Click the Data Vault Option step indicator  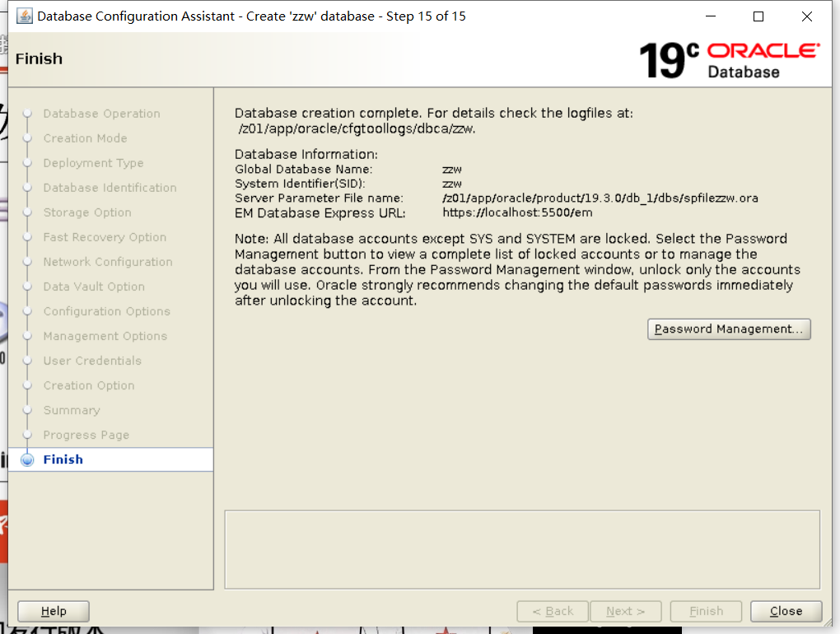pos(94,287)
